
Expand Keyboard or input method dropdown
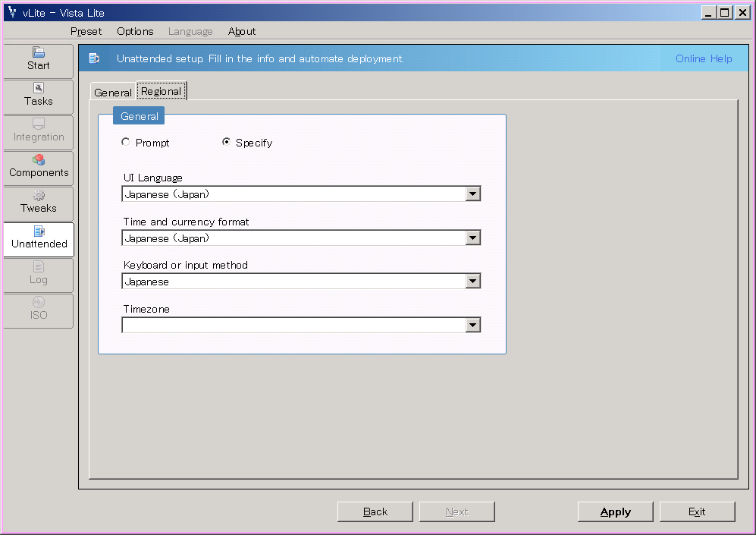(x=472, y=282)
